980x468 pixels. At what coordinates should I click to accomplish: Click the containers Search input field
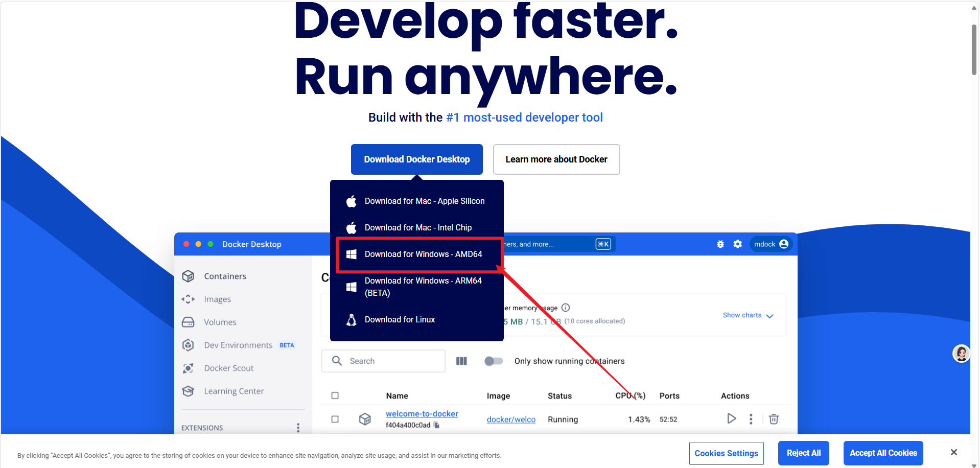tap(383, 361)
